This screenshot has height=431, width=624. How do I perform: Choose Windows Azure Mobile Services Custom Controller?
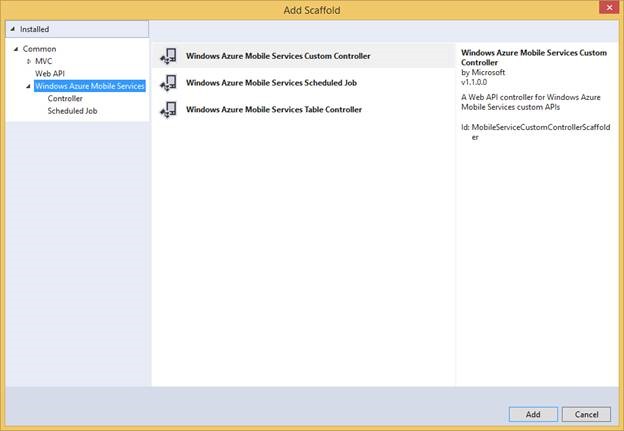(x=303, y=56)
